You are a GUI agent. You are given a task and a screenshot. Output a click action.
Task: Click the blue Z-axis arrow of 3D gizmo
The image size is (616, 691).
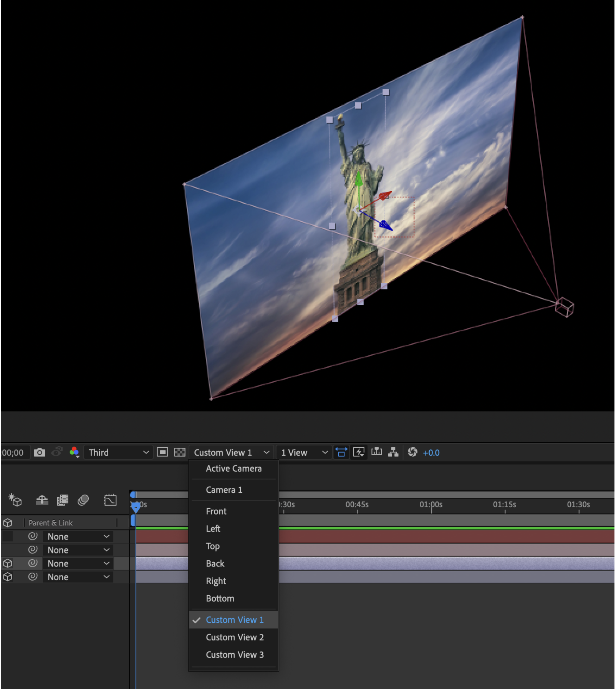386,225
